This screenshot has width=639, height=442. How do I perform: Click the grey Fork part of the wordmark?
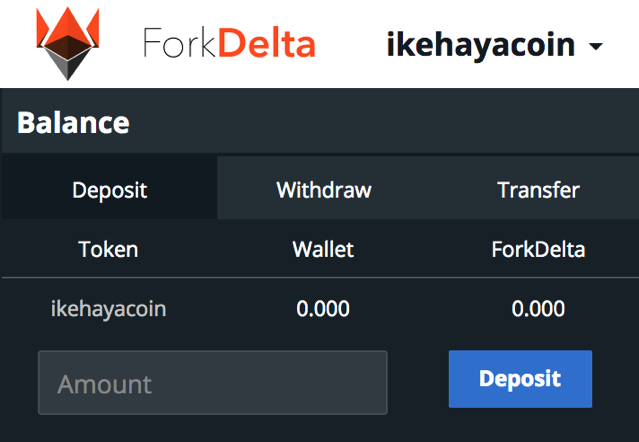179,42
